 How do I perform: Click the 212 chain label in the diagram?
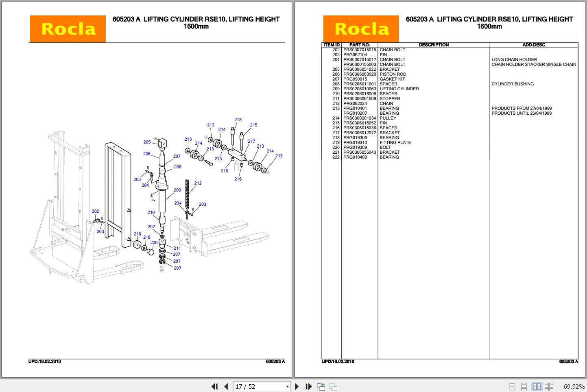coord(198,183)
